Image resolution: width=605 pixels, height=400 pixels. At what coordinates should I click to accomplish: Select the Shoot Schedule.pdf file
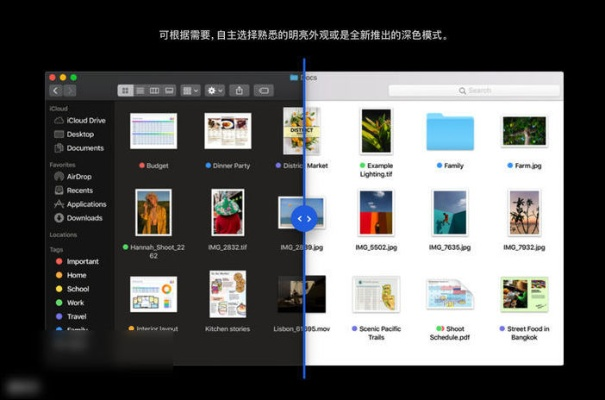(448, 294)
